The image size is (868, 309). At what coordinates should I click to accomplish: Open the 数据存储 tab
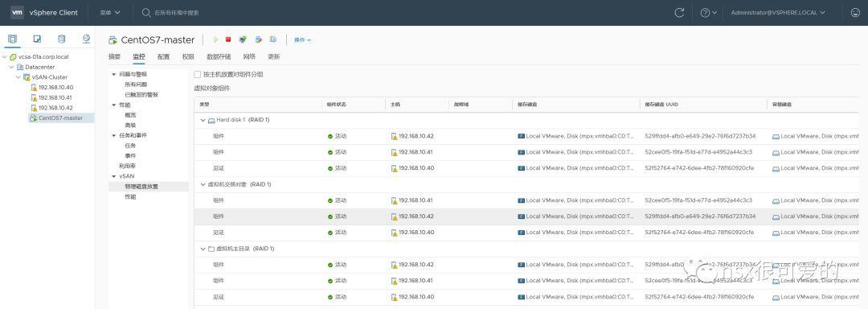click(219, 56)
